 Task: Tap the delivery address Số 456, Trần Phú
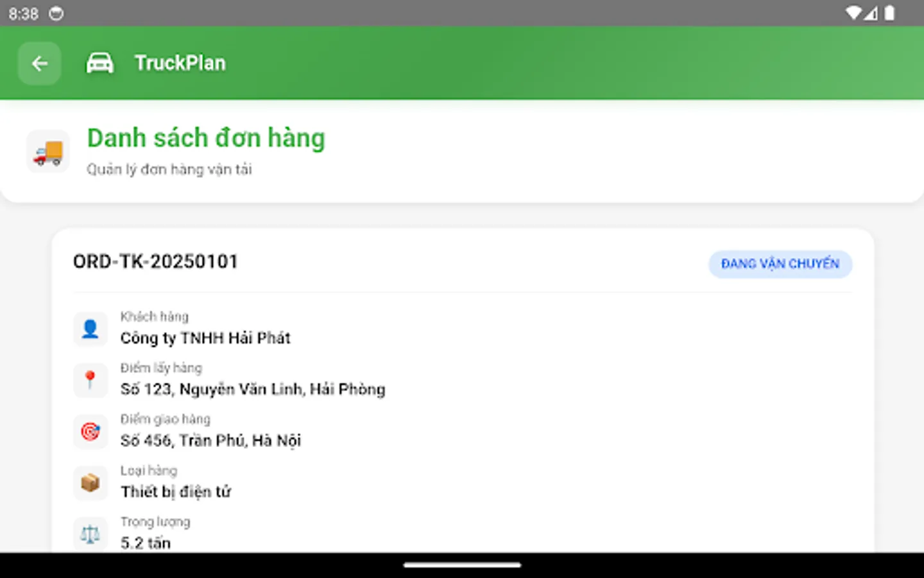(212, 441)
